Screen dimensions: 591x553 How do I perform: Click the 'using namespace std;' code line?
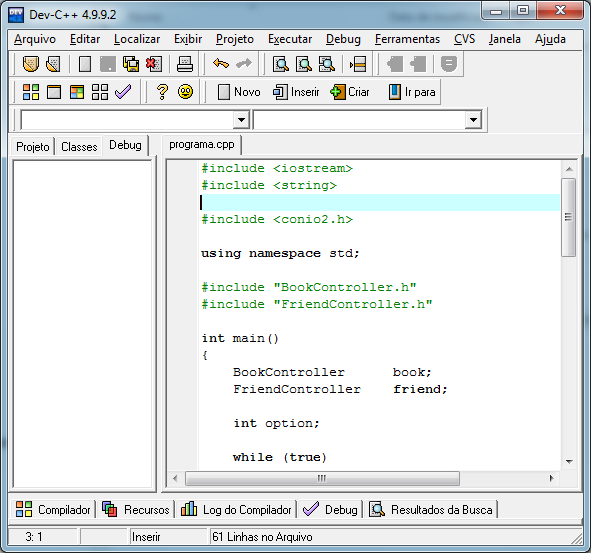[x=280, y=253]
